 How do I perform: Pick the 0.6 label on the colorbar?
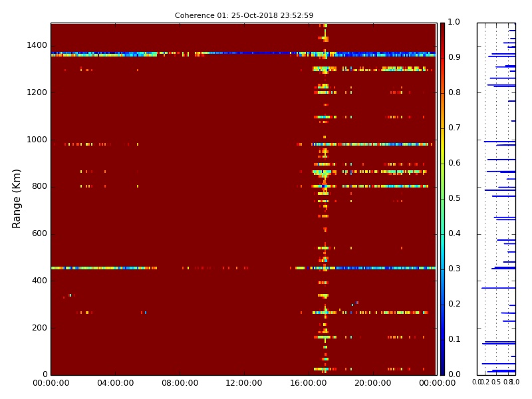pyautogui.click(x=454, y=163)
